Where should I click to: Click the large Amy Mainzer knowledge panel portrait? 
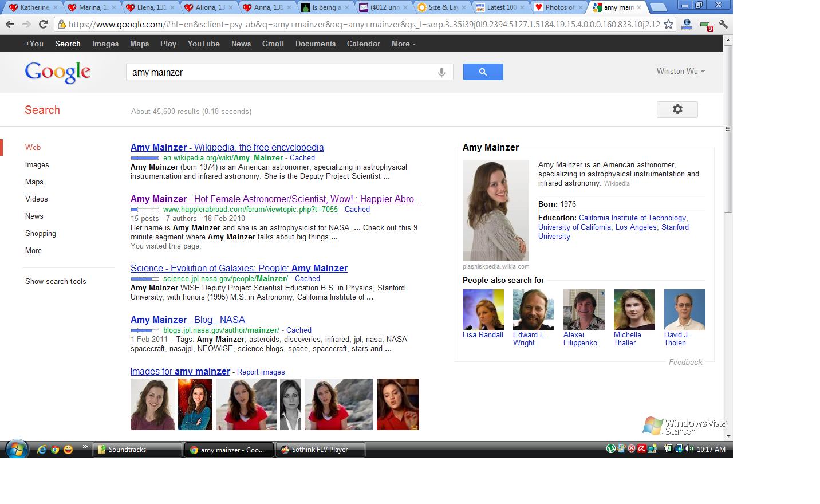[496, 211]
